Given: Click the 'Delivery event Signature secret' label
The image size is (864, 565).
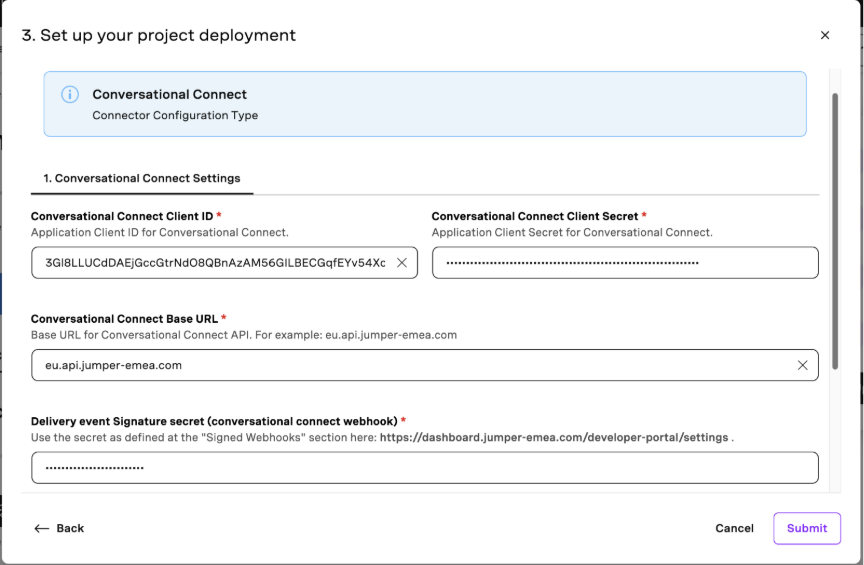Looking at the screenshot, I should pyautogui.click(x=214, y=422).
